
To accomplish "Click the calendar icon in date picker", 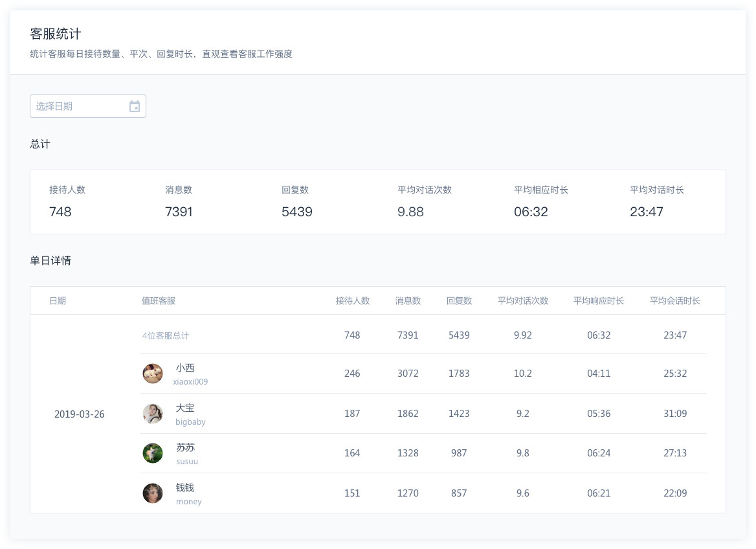I will pos(135,107).
